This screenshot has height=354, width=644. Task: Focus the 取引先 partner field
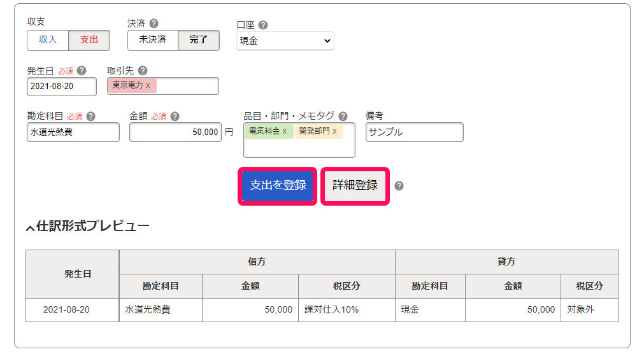(x=163, y=86)
